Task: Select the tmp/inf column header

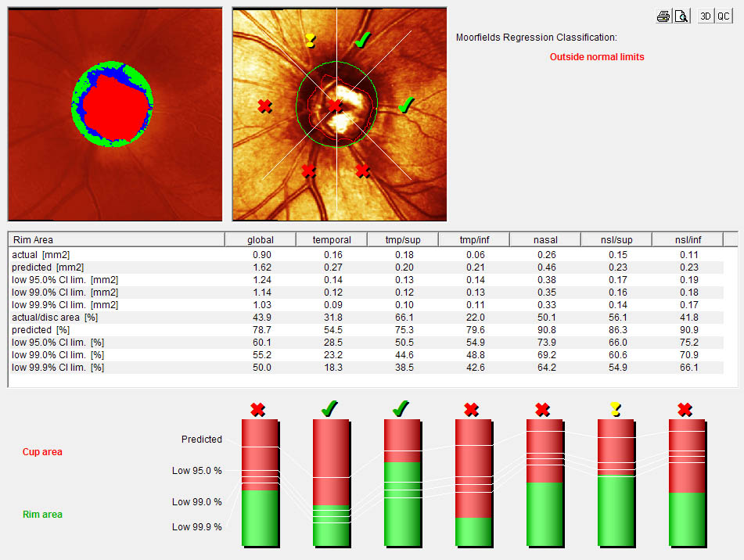Action: click(x=473, y=239)
